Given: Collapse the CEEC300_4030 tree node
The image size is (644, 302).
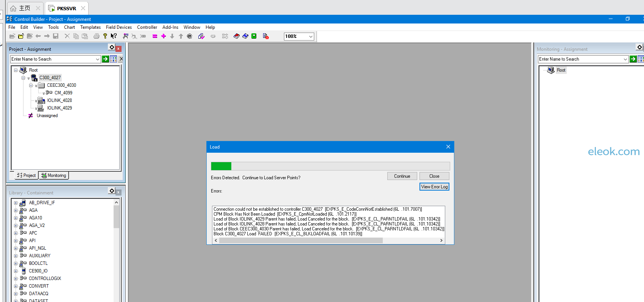Looking at the screenshot, I should (31, 85).
